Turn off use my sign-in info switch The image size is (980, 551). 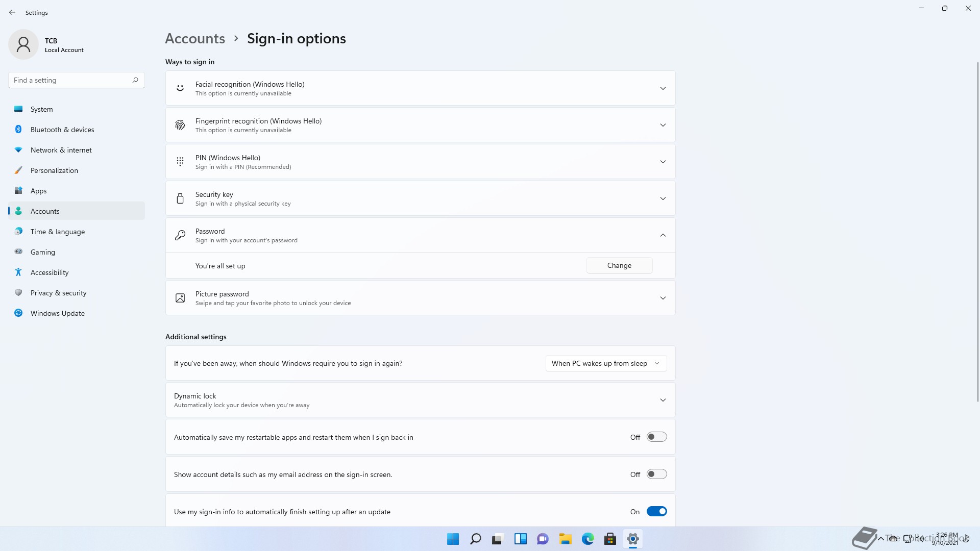(657, 511)
